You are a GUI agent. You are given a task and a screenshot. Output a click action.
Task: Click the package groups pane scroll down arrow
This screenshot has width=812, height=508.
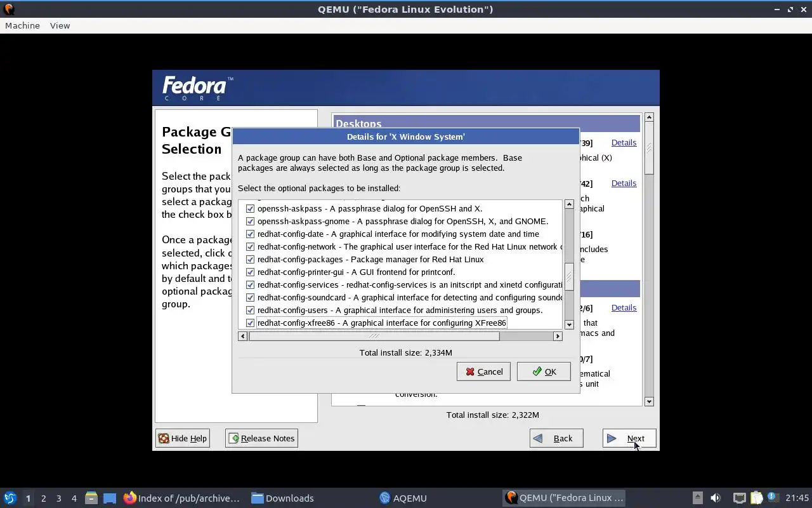649,401
